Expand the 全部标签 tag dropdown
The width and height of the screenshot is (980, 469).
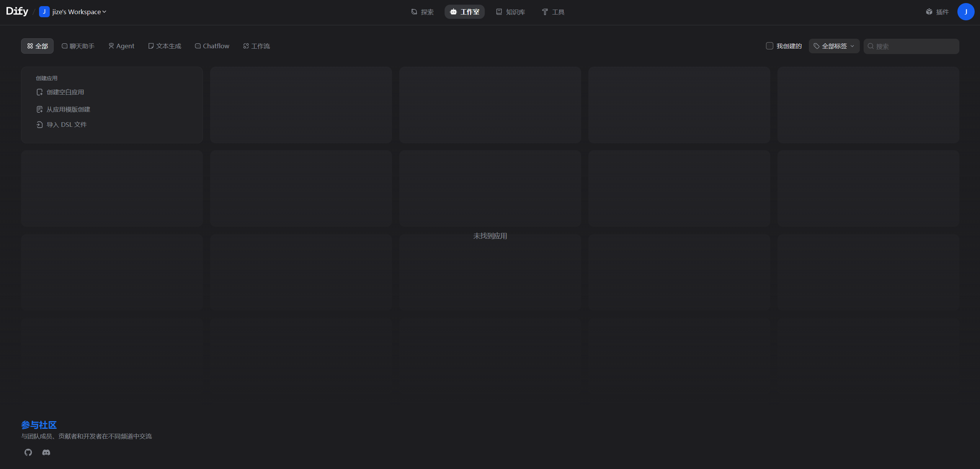(834, 46)
